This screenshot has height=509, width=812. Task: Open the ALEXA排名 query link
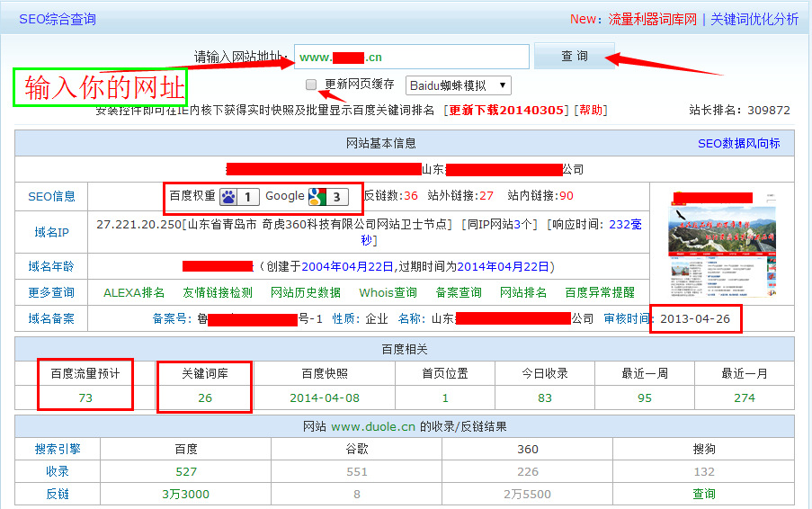coord(134,292)
